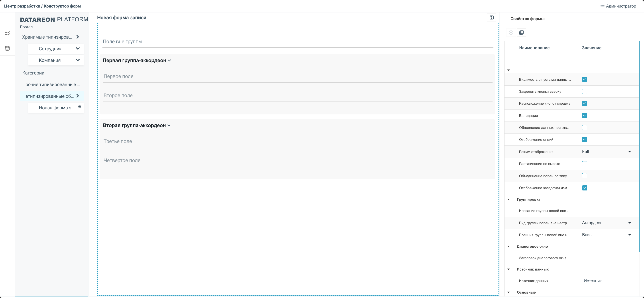644x298 pixels.
Task: Click the chevron beside Первая группа-аккордеон
Action: pos(169,61)
